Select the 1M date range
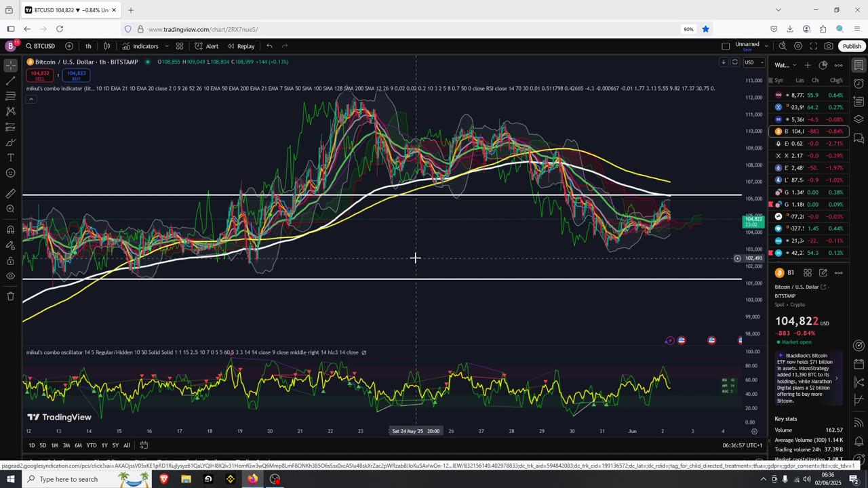The height and width of the screenshot is (488, 868). pos(55,445)
